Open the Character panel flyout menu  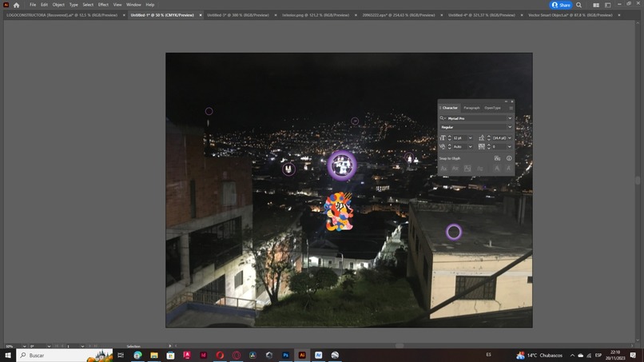coord(511,108)
